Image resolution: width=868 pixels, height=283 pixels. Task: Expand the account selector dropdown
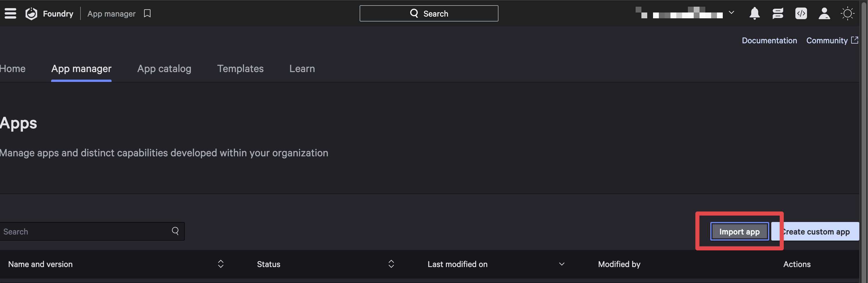[731, 13]
